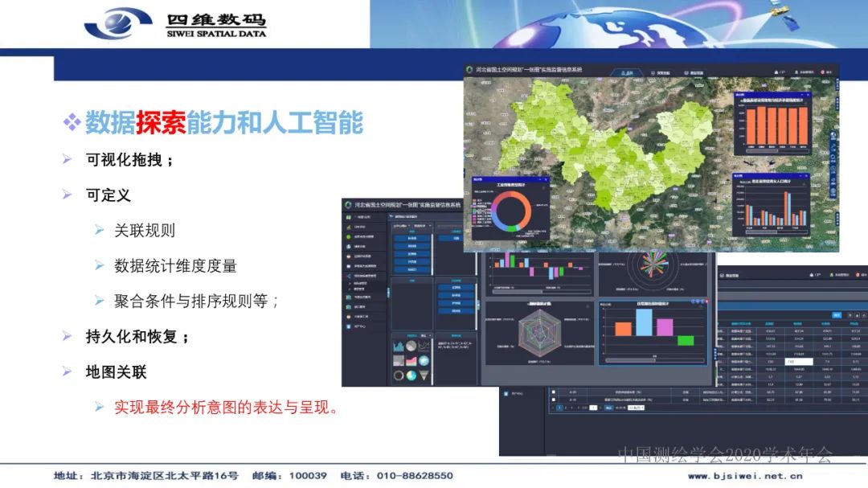Click page 2 in the table pagination
868x488 pixels.
coord(565,408)
